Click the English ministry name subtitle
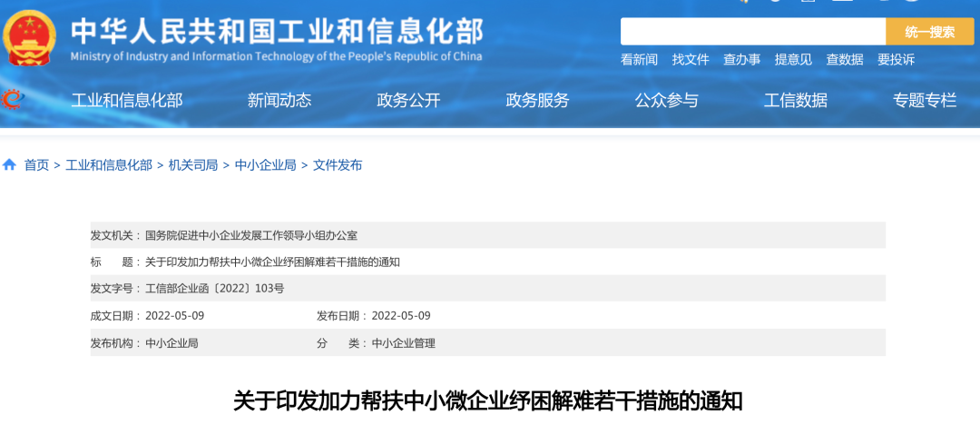Image resolution: width=980 pixels, height=425 pixels. click(x=276, y=56)
